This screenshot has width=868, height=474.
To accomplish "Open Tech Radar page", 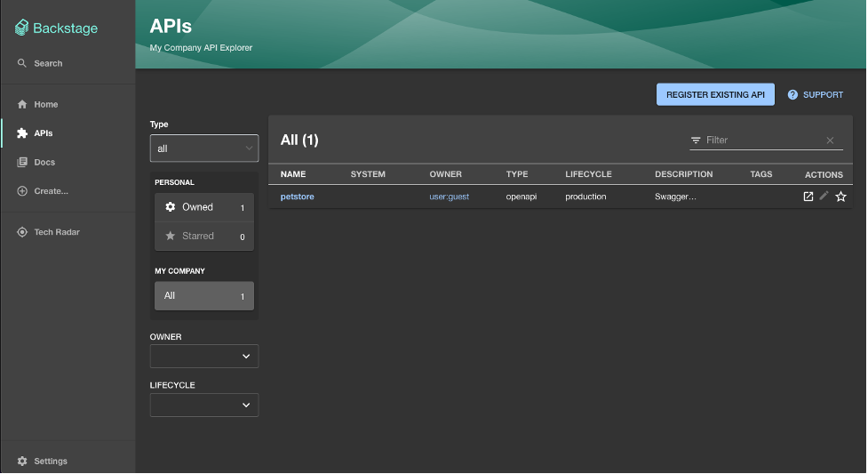I will pos(48,232).
